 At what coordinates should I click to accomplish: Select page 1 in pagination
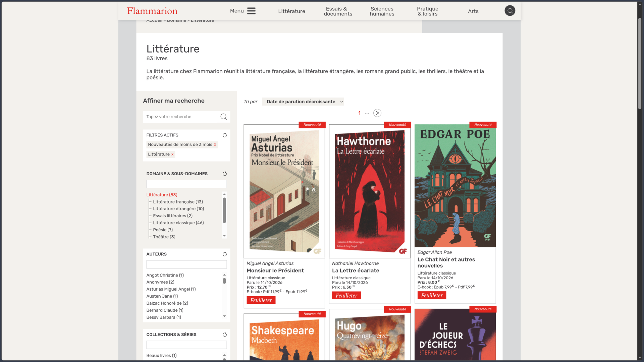[359, 113]
